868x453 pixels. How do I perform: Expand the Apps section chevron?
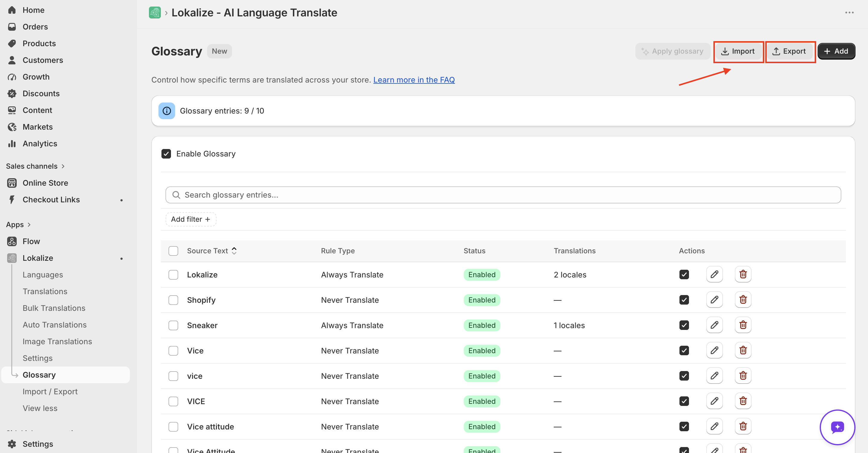(29, 224)
